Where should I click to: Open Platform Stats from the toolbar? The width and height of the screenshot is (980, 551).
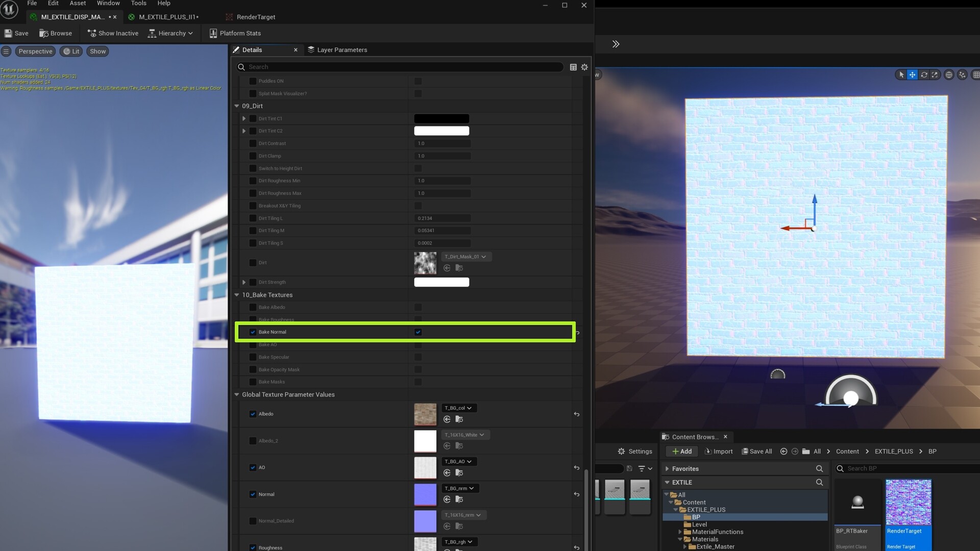coord(235,33)
